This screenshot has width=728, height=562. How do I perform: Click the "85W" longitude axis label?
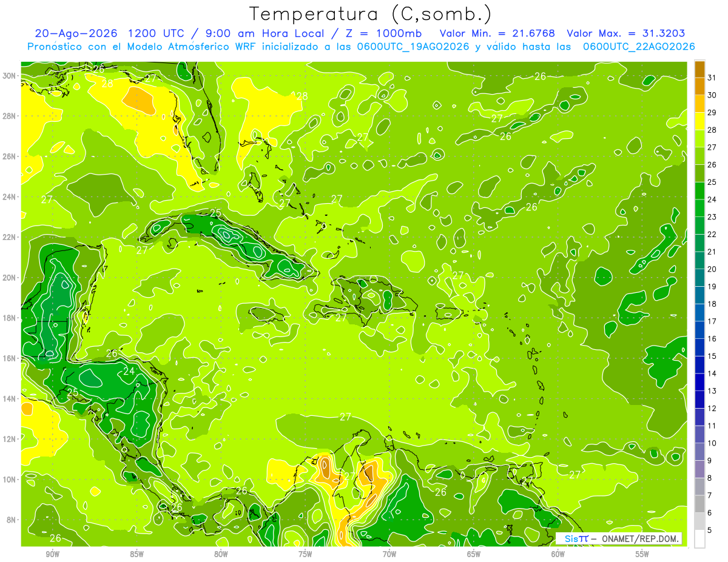click(x=136, y=554)
